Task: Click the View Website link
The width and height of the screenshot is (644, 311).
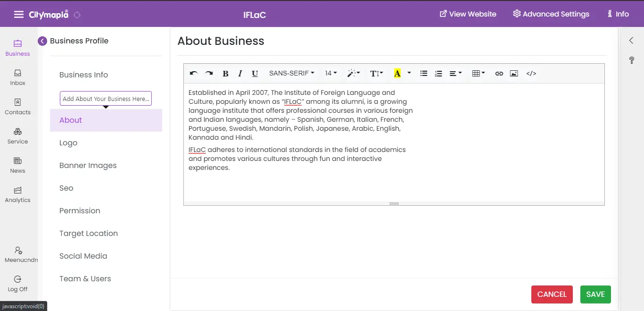Action: coord(468,14)
